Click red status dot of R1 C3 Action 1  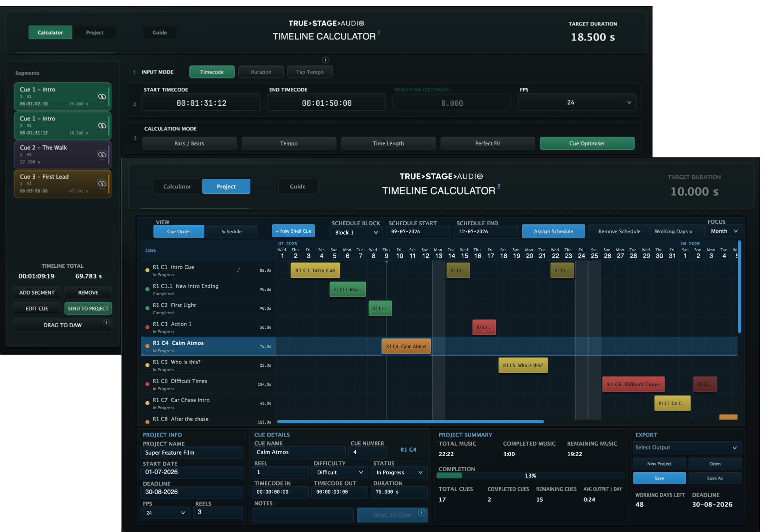(x=147, y=327)
